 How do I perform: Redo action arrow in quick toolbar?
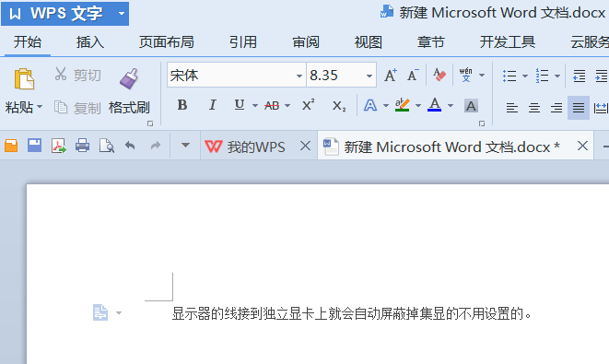pos(156,146)
